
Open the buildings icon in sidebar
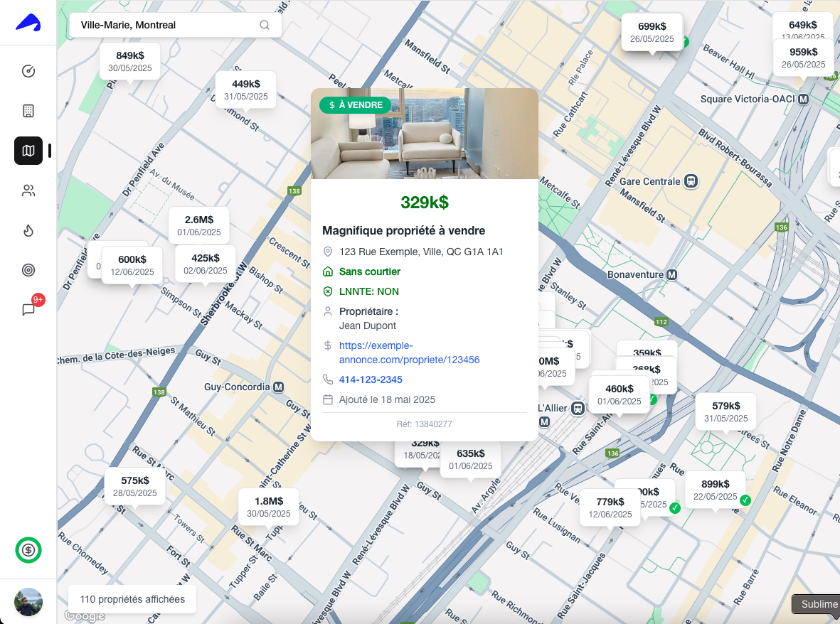click(28, 111)
